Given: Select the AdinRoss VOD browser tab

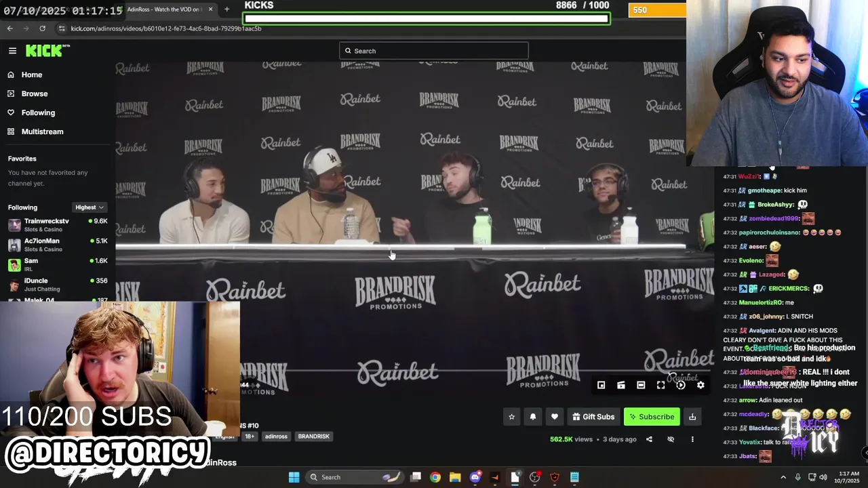Looking at the screenshot, I should click(167, 9).
